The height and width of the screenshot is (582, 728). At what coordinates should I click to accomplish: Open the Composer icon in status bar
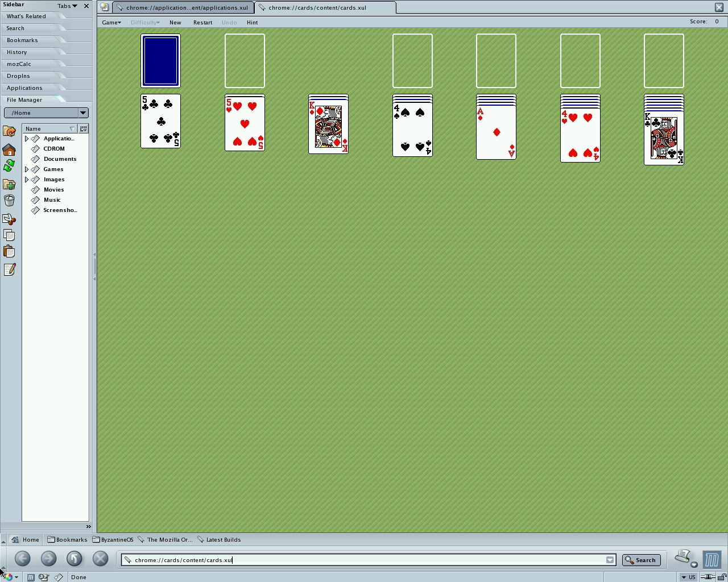click(58, 577)
